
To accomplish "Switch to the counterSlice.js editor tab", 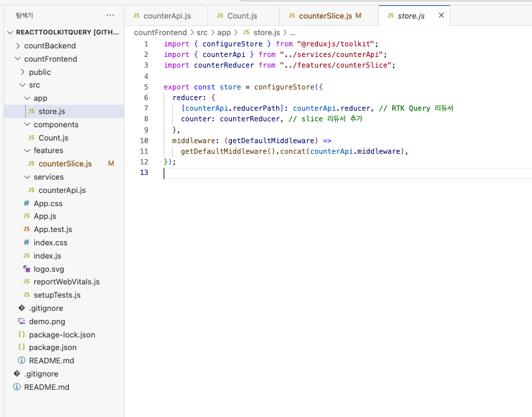I will 329,16.
